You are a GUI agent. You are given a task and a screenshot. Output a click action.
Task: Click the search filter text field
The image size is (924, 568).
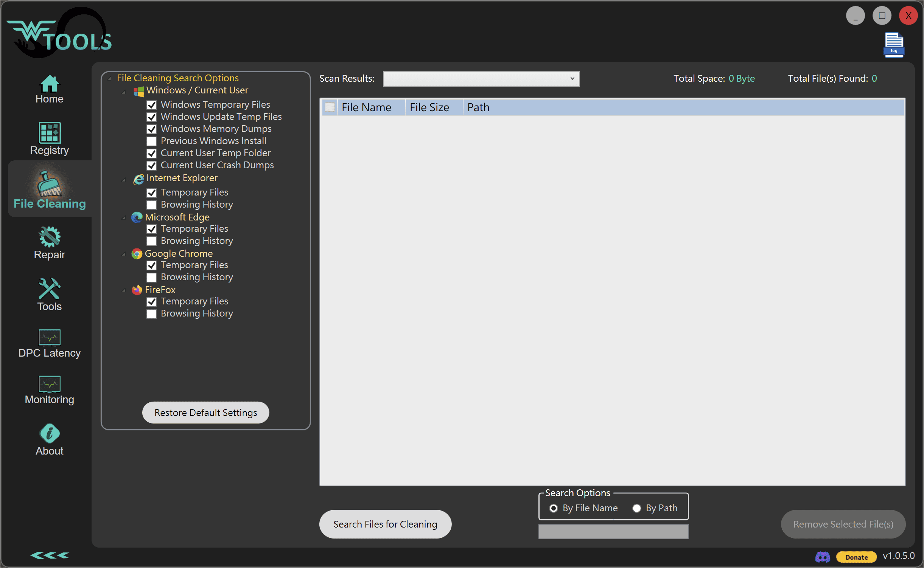[x=613, y=532]
